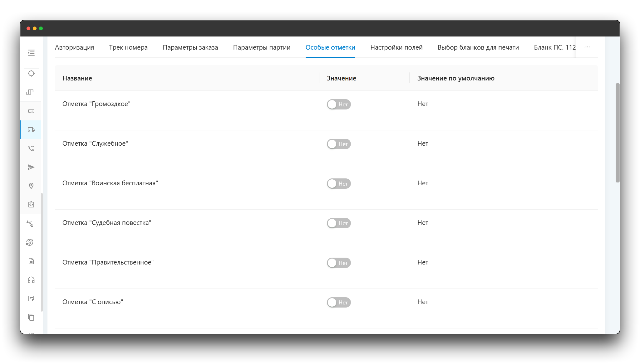The width and height of the screenshot is (640, 364).
Task: Maximize the window with green button
Action: pos(41,28)
